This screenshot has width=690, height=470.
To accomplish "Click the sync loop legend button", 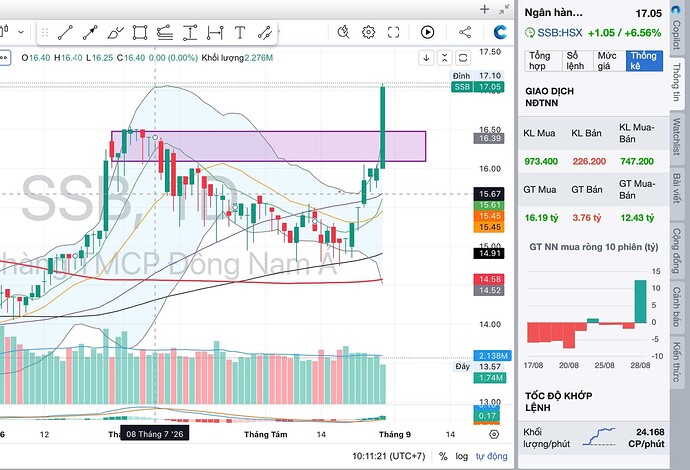I will click(x=463, y=58).
